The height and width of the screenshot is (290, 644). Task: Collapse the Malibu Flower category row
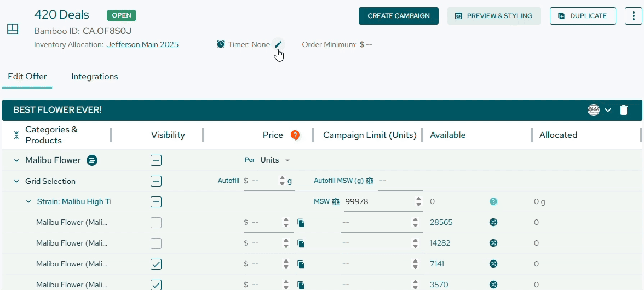(16, 160)
